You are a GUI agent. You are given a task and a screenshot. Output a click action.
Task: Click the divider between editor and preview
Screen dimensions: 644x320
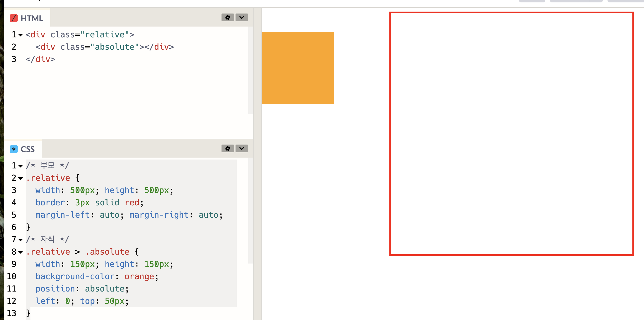(x=257, y=160)
